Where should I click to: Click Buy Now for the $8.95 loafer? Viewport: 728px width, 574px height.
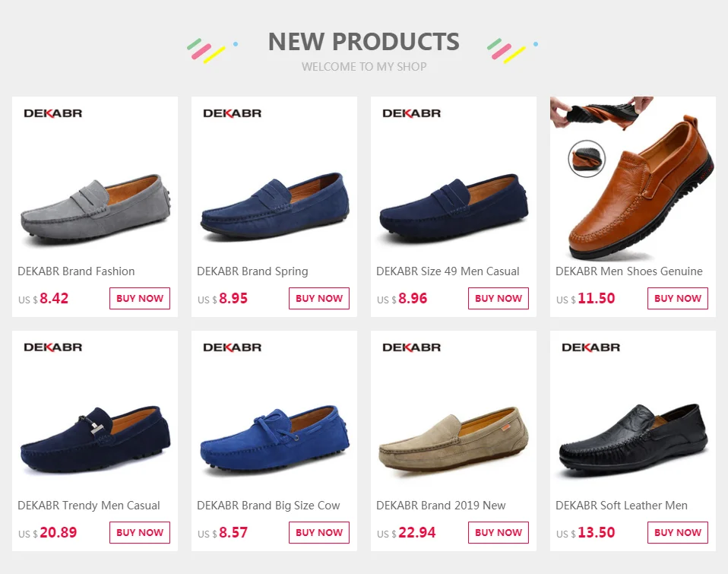point(319,299)
